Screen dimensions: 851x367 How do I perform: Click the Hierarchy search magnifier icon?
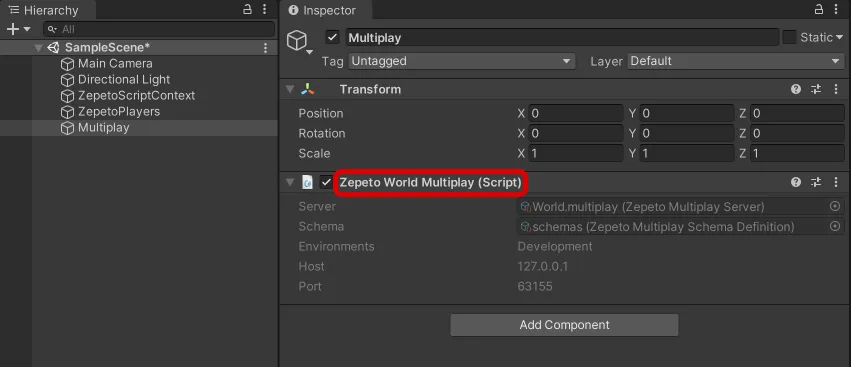[x=52, y=29]
